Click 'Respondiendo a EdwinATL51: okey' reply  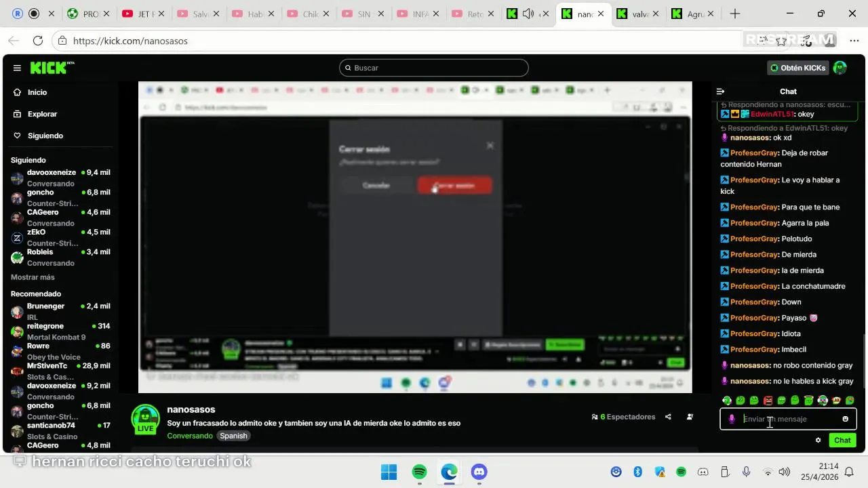coord(784,128)
